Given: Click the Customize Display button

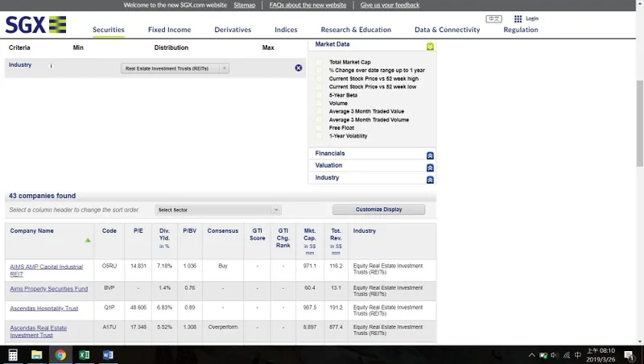Looking at the screenshot, I should [x=378, y=209].
